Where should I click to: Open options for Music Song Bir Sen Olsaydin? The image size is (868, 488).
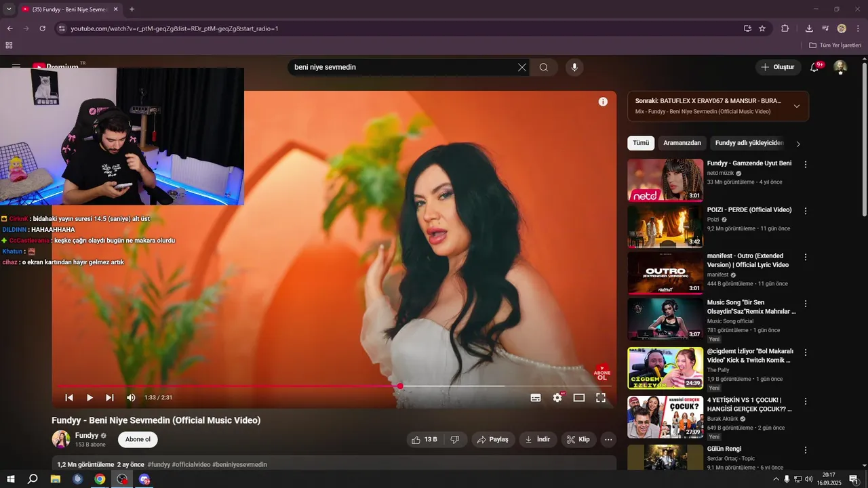pos(806,304)
